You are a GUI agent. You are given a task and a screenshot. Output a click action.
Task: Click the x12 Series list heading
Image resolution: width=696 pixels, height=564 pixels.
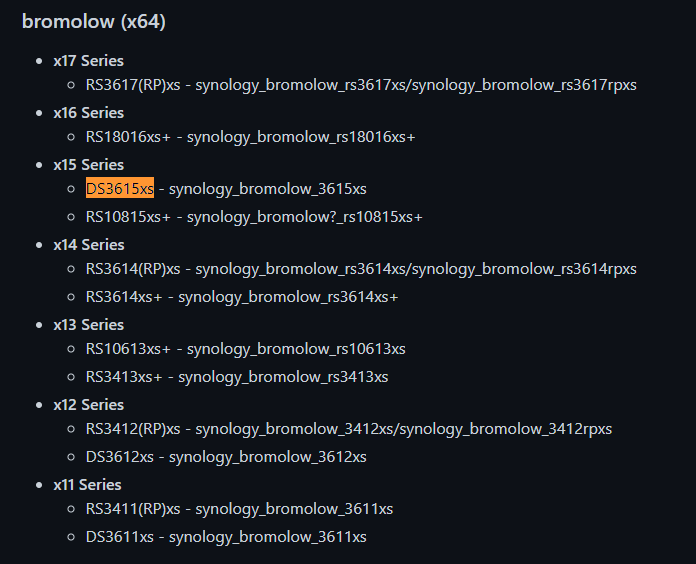tap(88, 404)
